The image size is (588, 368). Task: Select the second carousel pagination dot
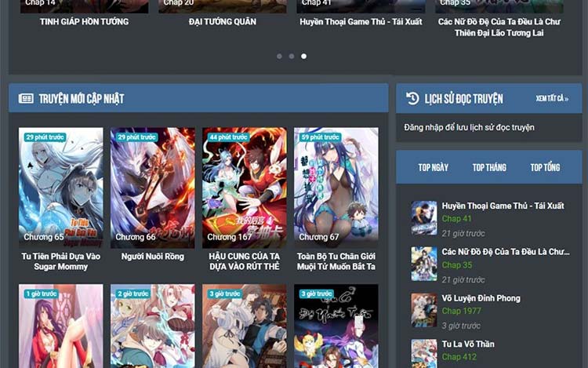(x=291, y=56)
